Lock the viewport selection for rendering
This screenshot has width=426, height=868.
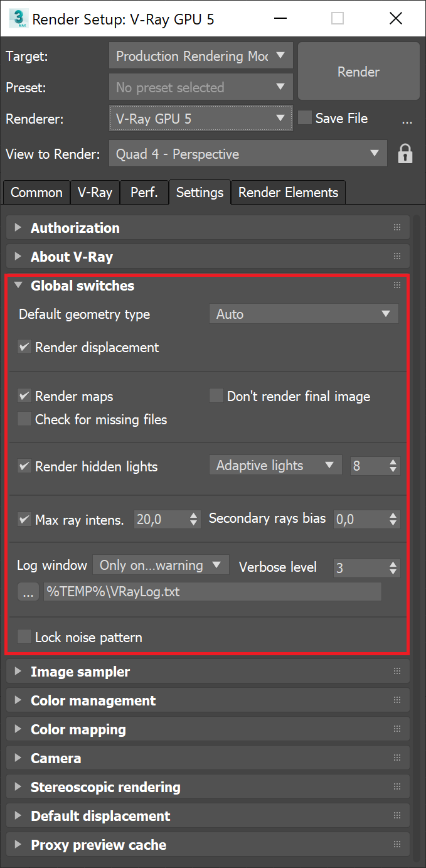[x=405, y=153]
